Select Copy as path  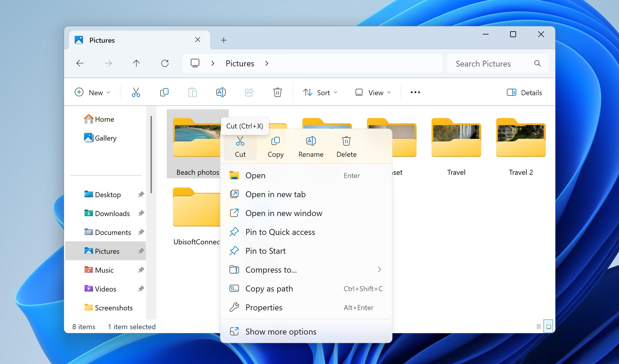point(306,289)
